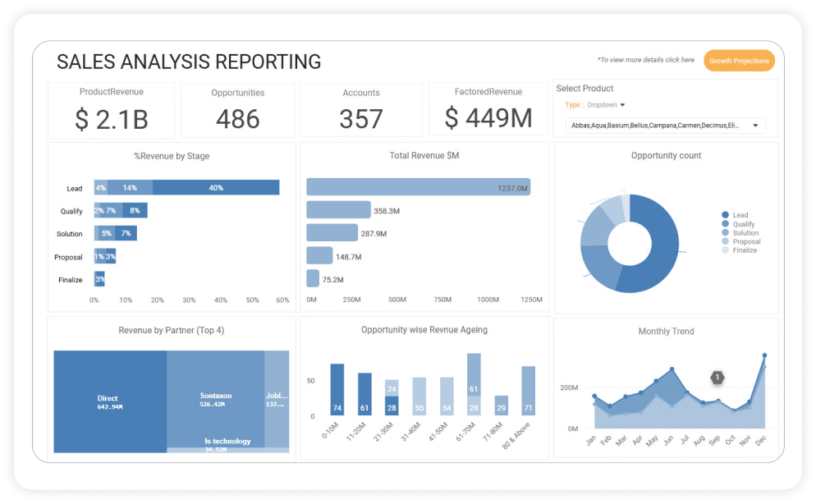This screenshot has width=816, height=504.
Task: Select the 0-10M ageing bar
Action: click(337, 390)
